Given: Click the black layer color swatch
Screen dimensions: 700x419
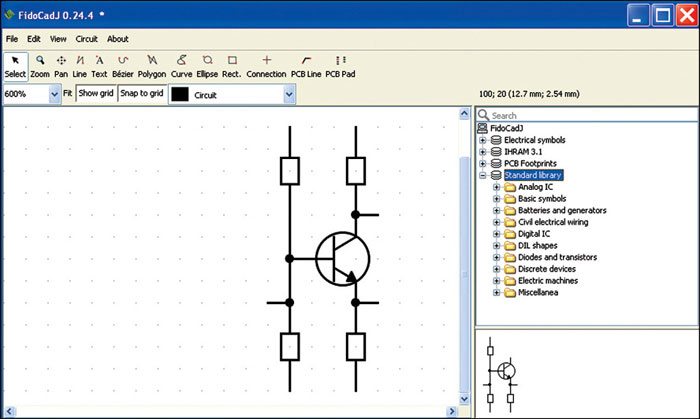Looking at the screenshot, I should [180, 94].
